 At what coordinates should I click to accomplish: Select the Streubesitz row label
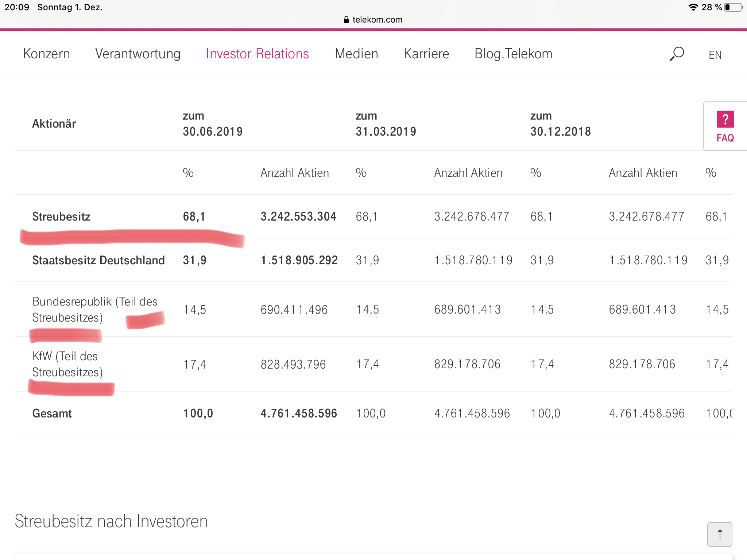pos(61,217)
